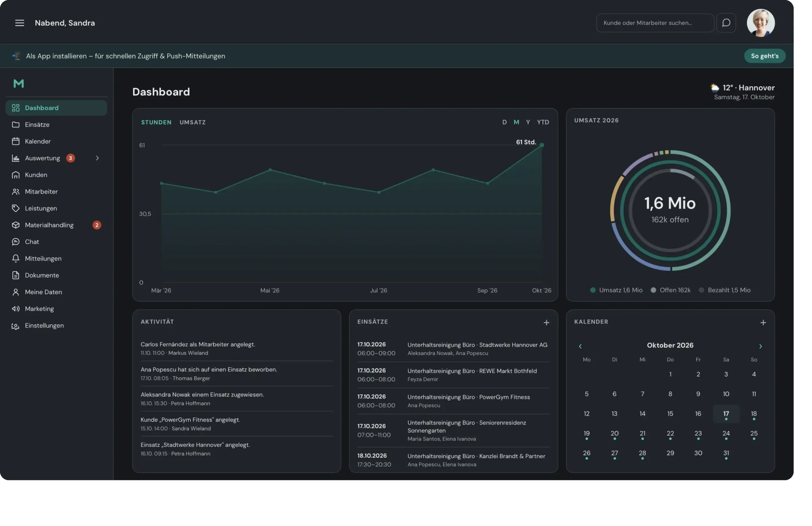Viewport: 812px width, 526px height.
Task: Open the "Carlos Fernández als Mitarbeiter angelegt" activity
Action: tap(236, 348)
